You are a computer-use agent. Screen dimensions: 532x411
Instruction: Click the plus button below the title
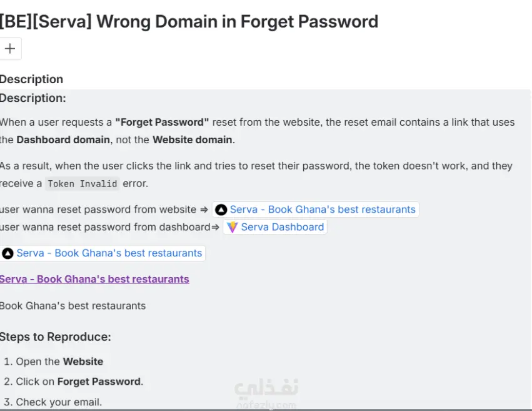pos(10,49)
